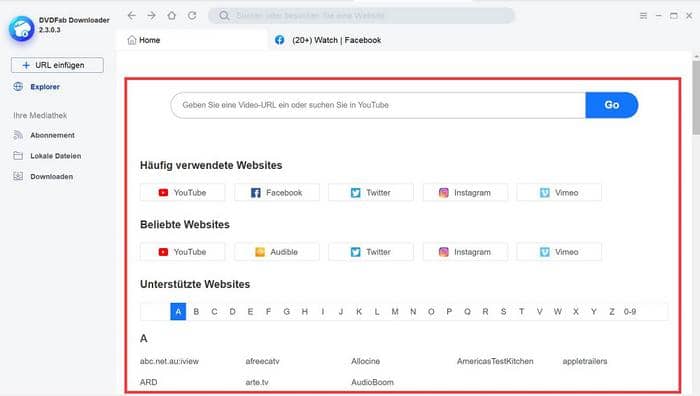Go back with the browser back arrow

coord(131,16)
